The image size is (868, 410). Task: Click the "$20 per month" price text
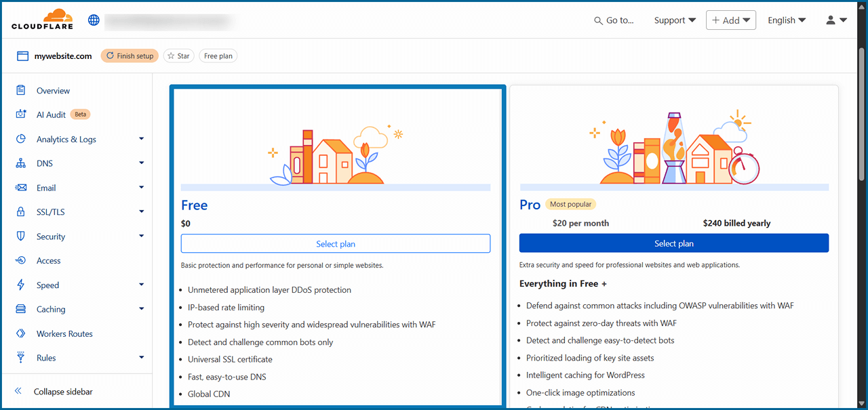(580, 223)
